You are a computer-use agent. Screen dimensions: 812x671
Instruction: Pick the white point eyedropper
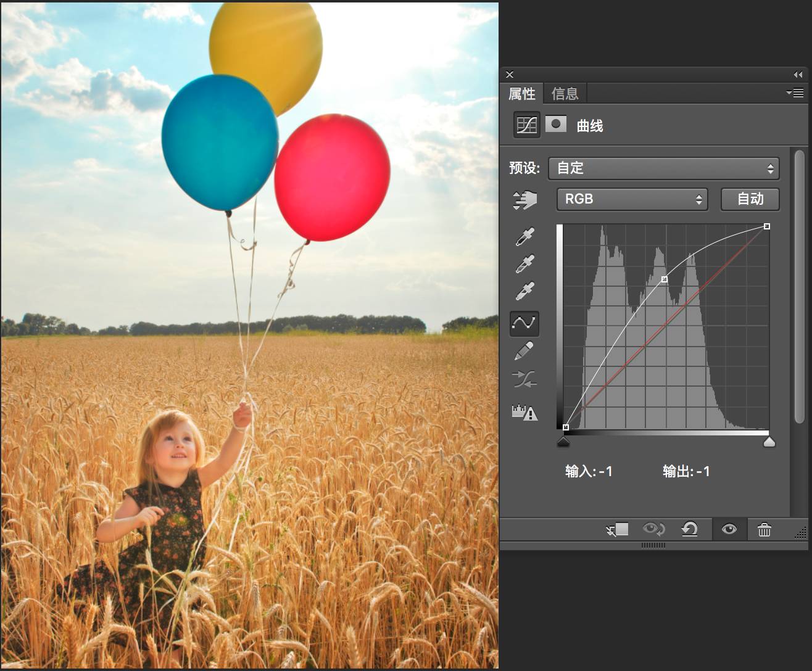tap(524, 290)
